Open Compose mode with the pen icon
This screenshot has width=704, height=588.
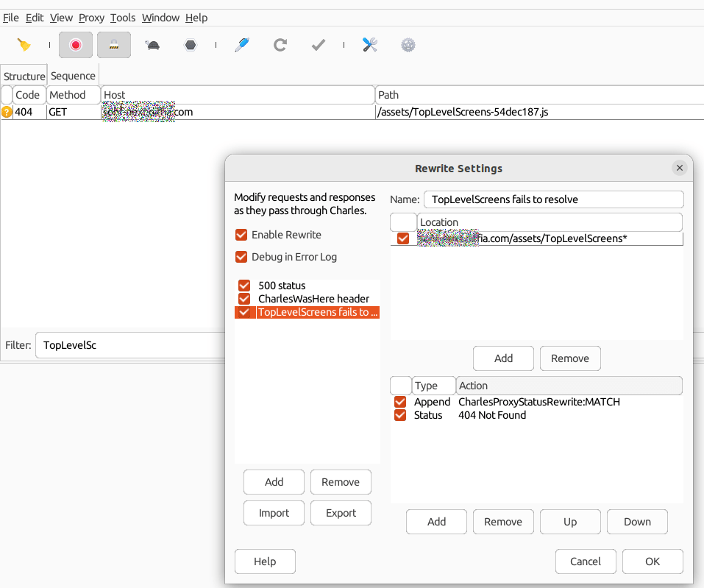point(241,45)
